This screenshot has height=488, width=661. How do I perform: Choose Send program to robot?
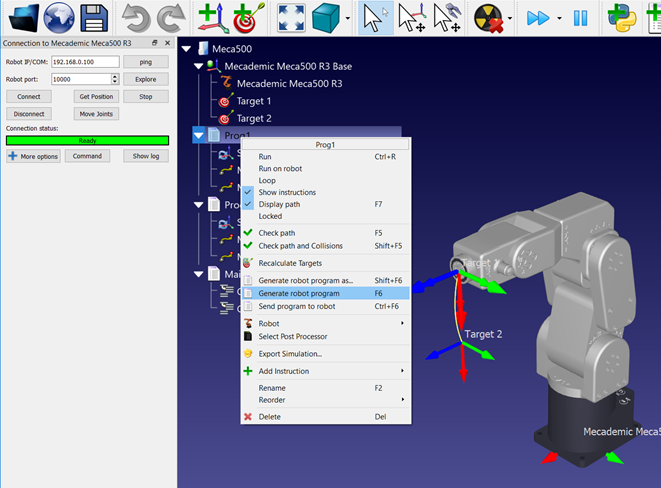(298, 306)
